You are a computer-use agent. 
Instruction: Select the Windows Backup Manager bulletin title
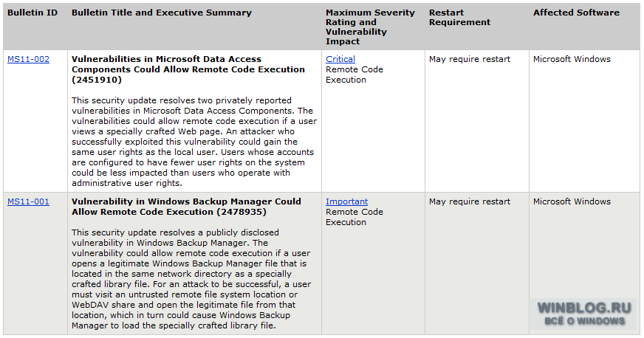tap(186, 207)
